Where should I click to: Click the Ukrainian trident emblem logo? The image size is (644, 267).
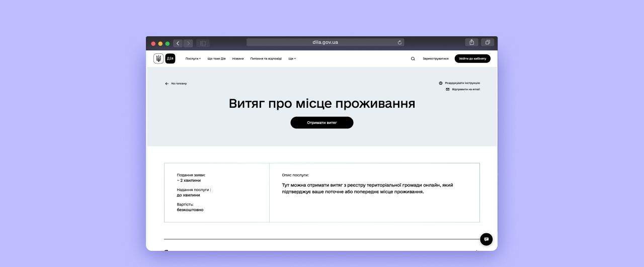pyautogui.click(x=158, y=58)
